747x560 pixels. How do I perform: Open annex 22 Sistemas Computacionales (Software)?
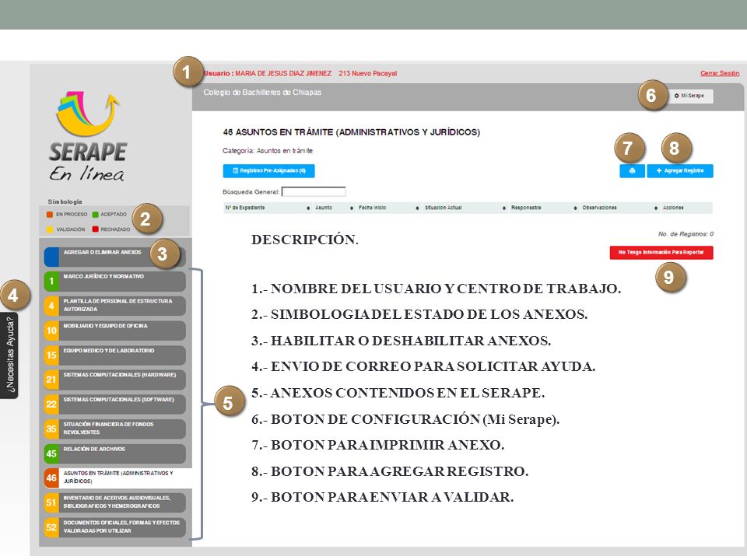pyautogui.click(x=114, y=404)
